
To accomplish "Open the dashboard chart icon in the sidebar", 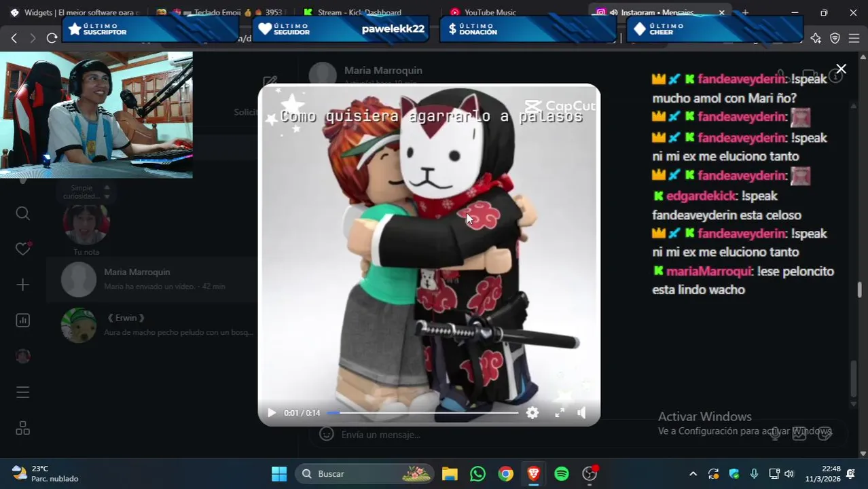I will pos(22,320).
